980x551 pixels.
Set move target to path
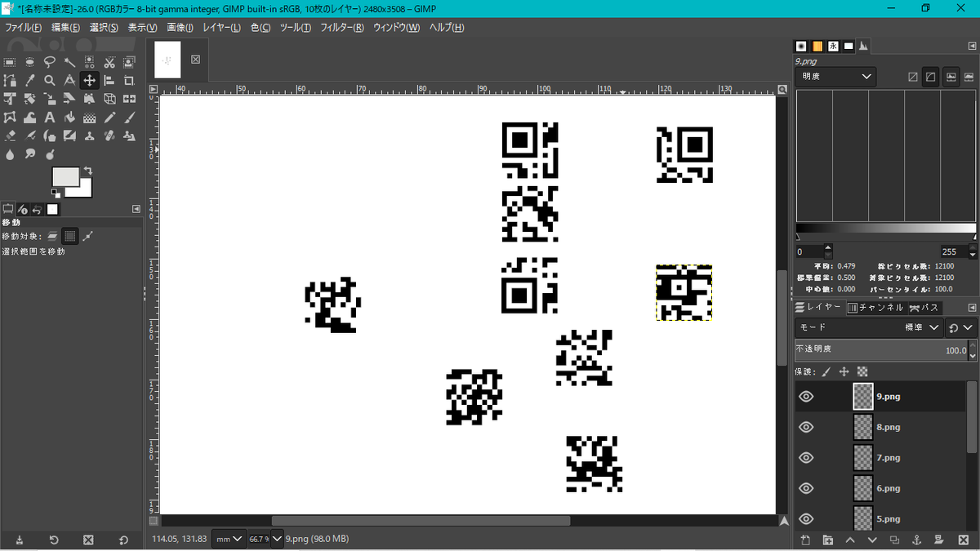[88, 236]
